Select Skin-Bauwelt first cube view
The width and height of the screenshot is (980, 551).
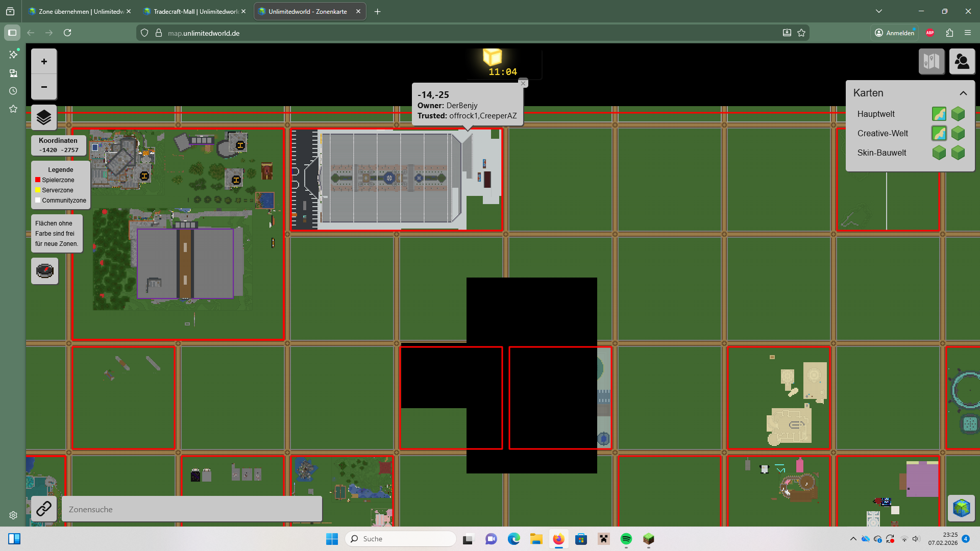[939, 153]
